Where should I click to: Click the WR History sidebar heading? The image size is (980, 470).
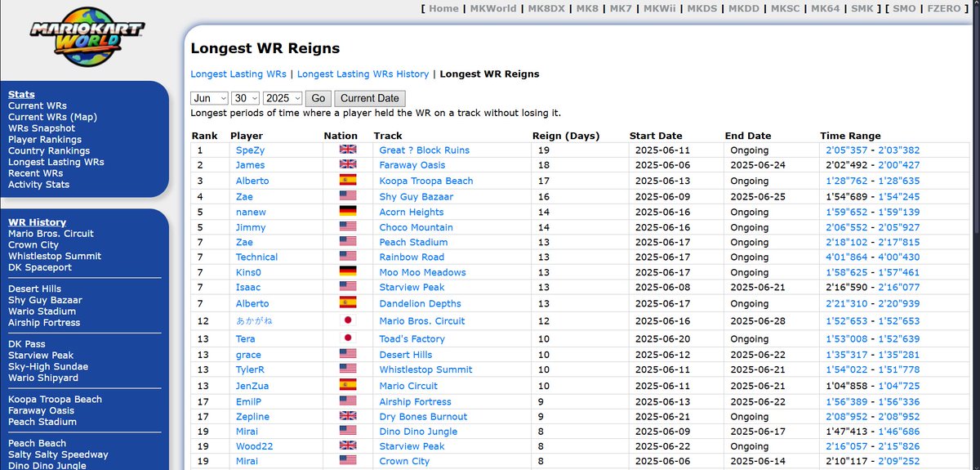tap(37, 222)
